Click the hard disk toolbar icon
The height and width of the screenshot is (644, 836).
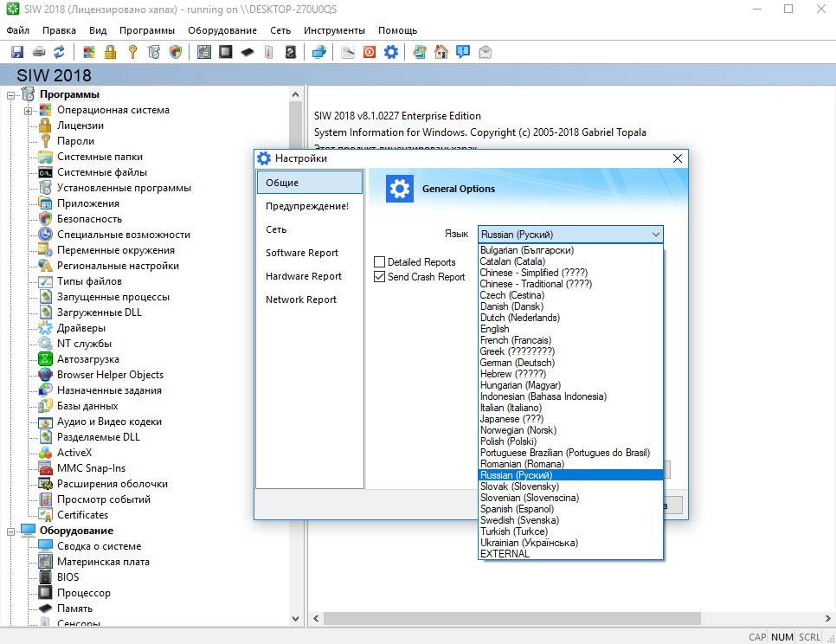coord(290,52)
